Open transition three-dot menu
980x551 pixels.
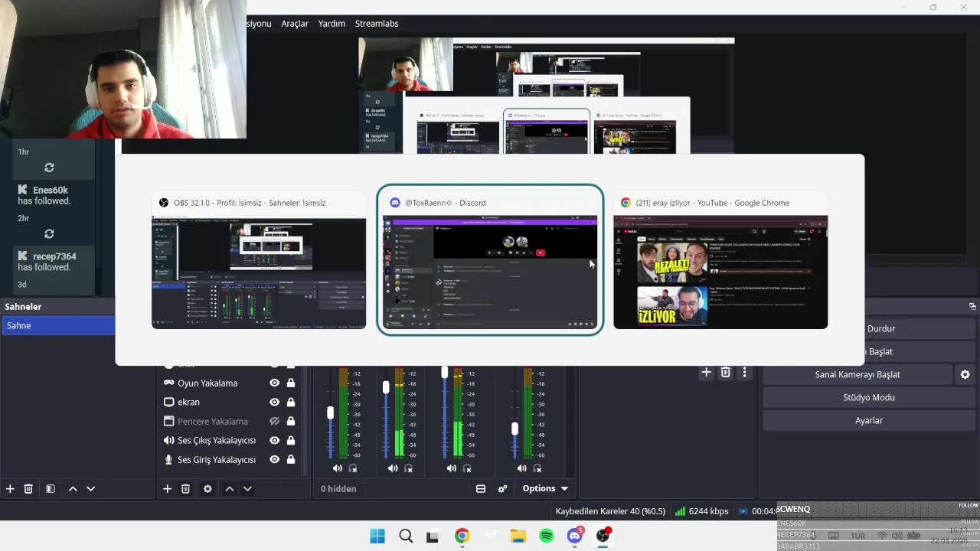pos(744,373)
